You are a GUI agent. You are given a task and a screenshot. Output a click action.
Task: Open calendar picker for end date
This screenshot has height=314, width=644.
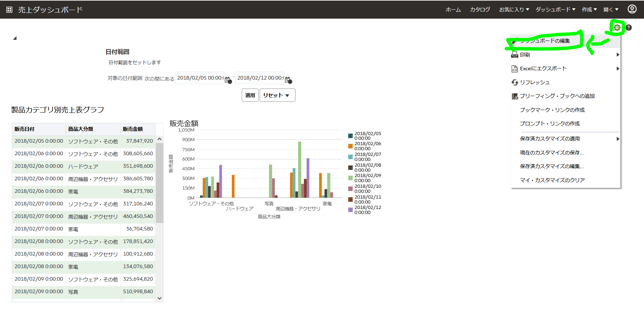(288, 80)
